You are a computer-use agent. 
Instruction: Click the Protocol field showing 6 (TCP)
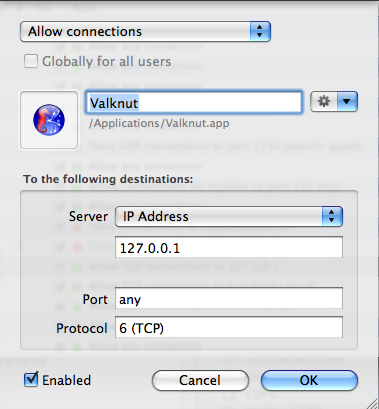pyautogui.click(x=229, y=327)
